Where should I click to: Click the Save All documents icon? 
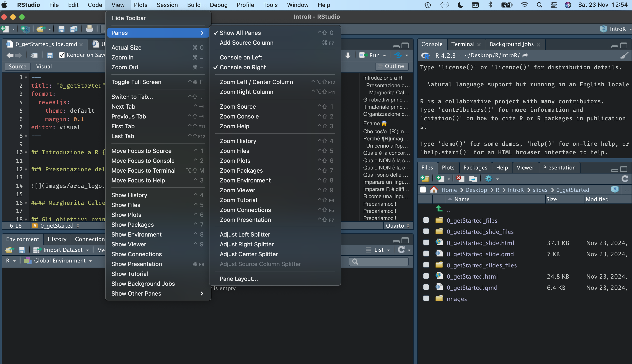click(73, 29)
